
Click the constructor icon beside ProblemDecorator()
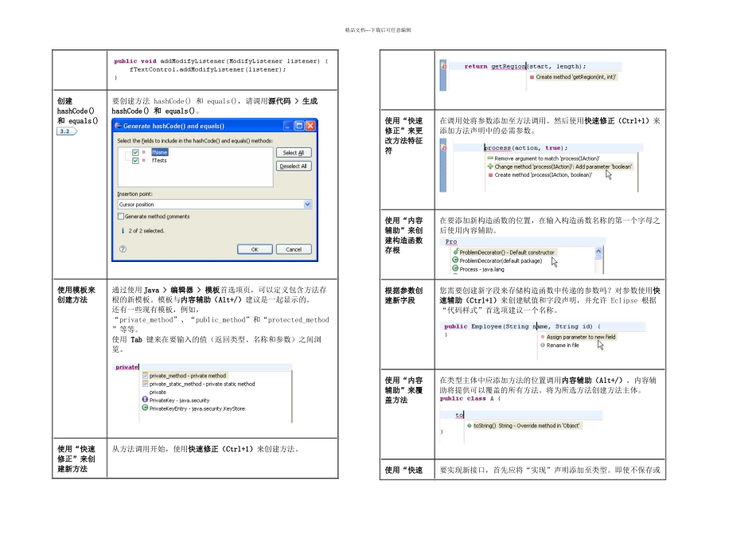455,252
